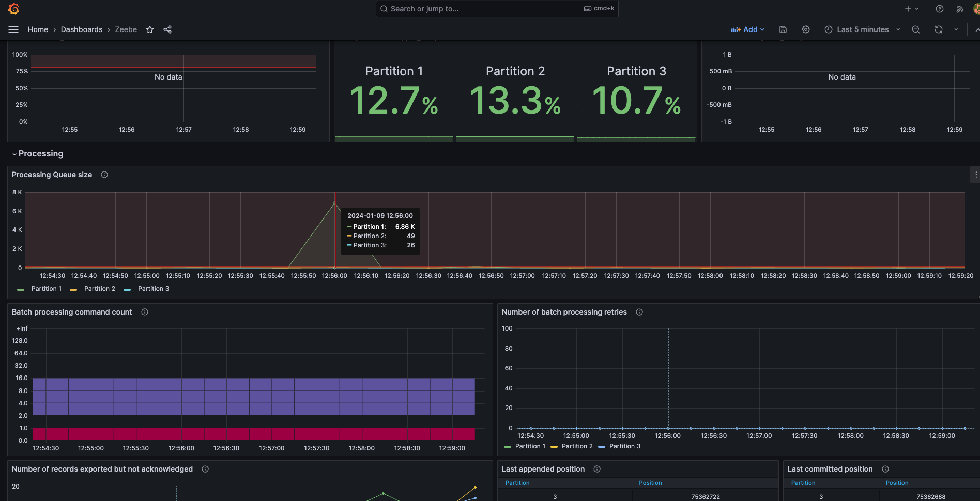The height and width of the screenshot is (501, 980).
Task: Go to Dashboards breadcrumb
Action: (82, 29)
